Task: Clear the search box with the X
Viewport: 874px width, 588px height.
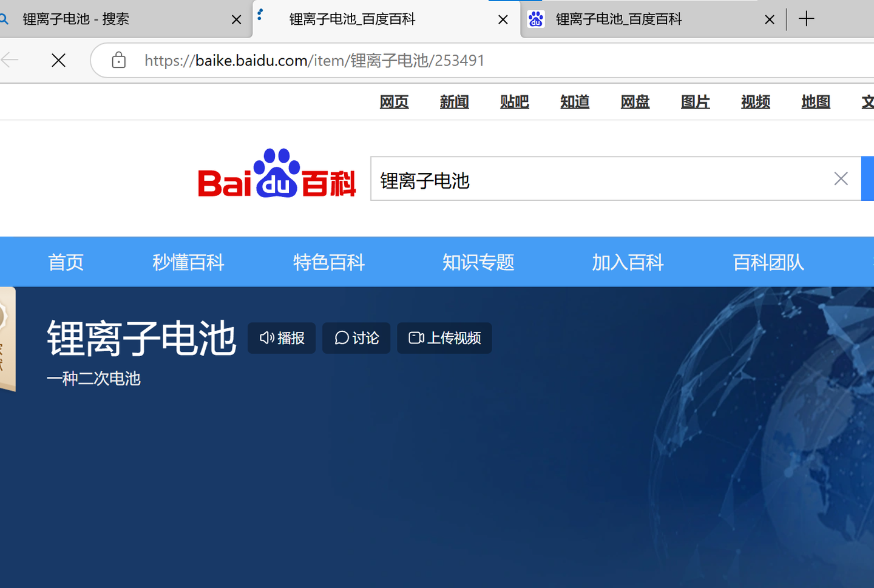Action: [841, 178]
